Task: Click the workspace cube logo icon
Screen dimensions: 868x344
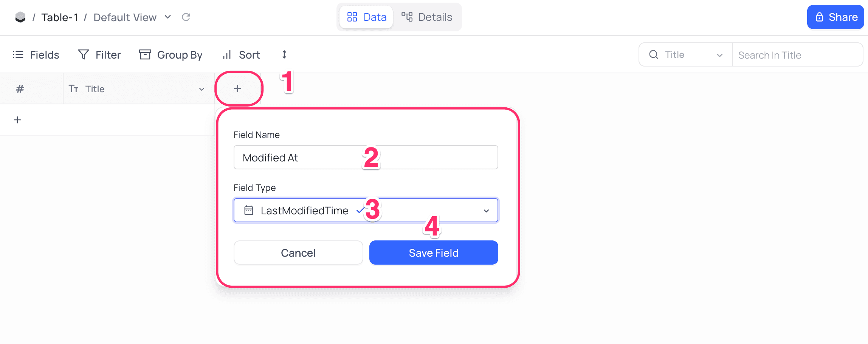Action: (20, 17)
